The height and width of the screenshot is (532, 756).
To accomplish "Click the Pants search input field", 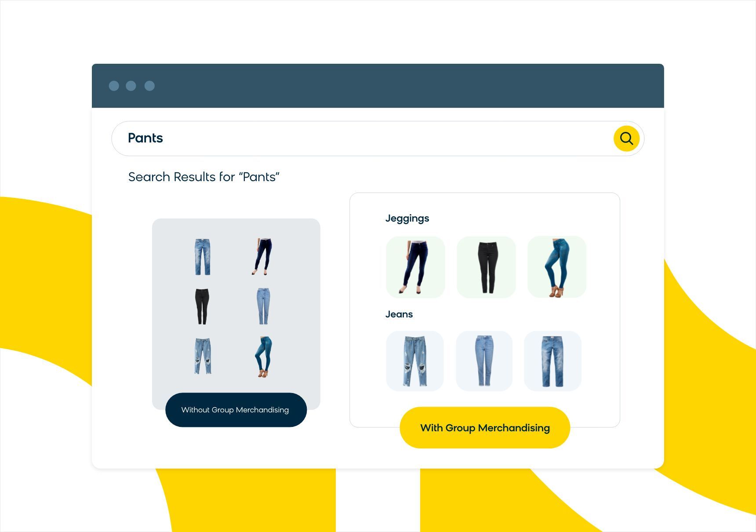I will click(x=378, y=138).
